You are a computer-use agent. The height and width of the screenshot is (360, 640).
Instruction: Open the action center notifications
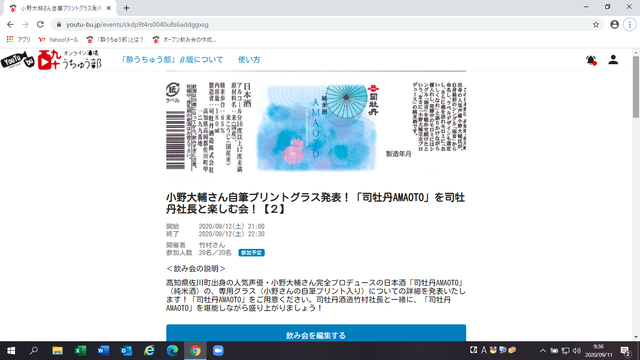626,351
